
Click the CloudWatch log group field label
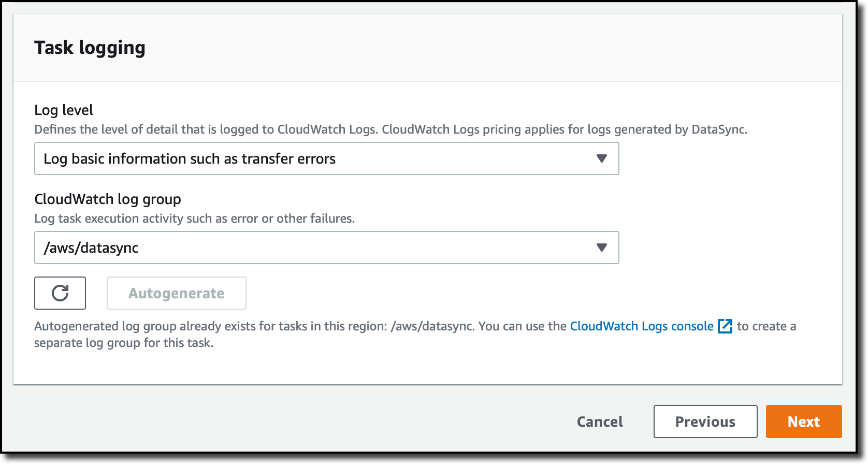coord(108,199)
